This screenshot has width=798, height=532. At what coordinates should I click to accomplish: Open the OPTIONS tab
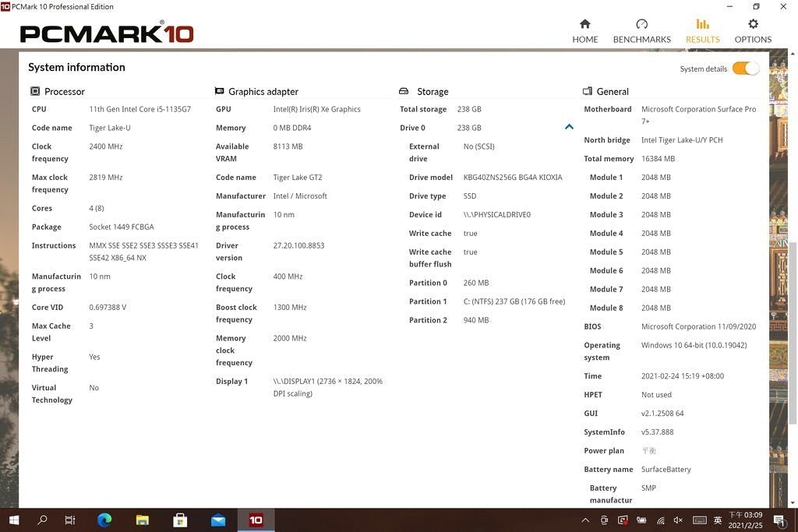click(753, 31)
